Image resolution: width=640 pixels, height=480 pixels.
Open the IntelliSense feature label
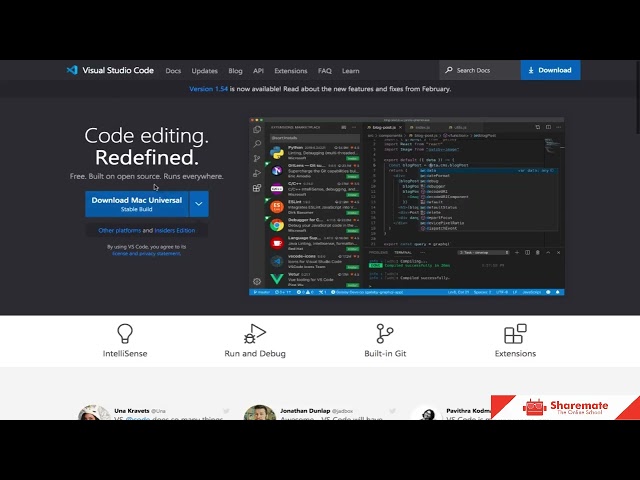click(125, 353)
